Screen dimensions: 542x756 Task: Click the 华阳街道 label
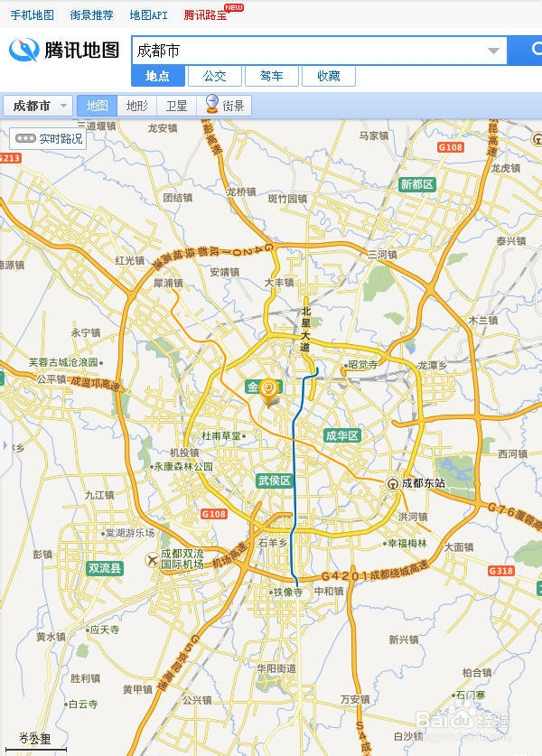click(x=276, y=668)
